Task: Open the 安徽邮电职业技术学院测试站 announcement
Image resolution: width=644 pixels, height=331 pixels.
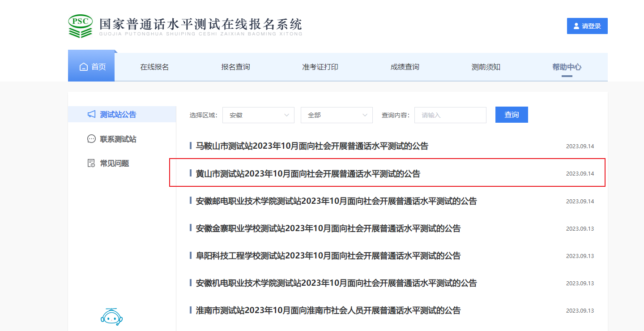Action: (336, 201)
